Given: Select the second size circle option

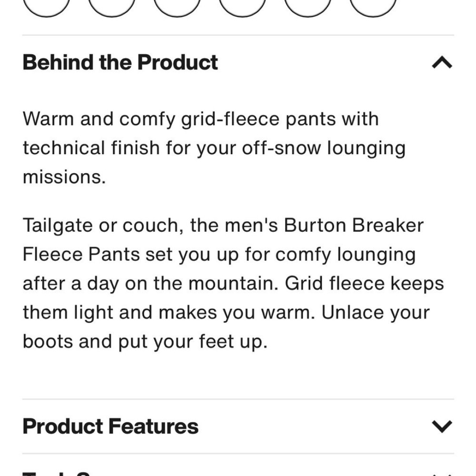Looking at the screenshot, I should pyautogui.click(x=112, y=7).
